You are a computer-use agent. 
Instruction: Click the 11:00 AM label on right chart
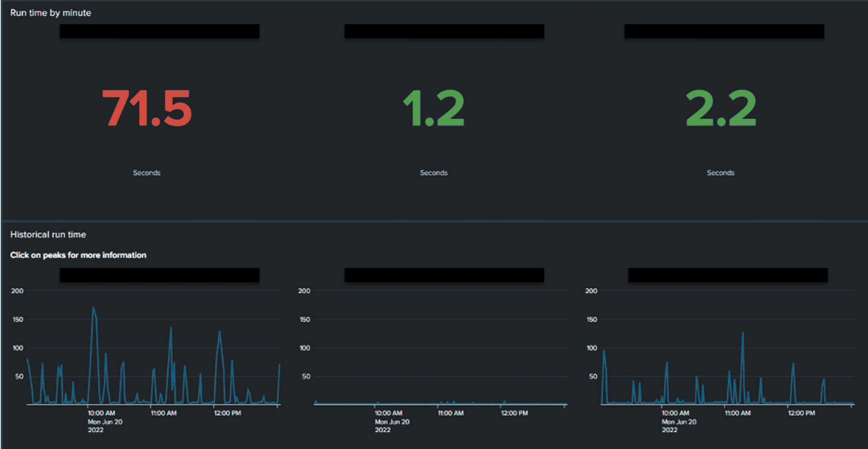[737, 413]
